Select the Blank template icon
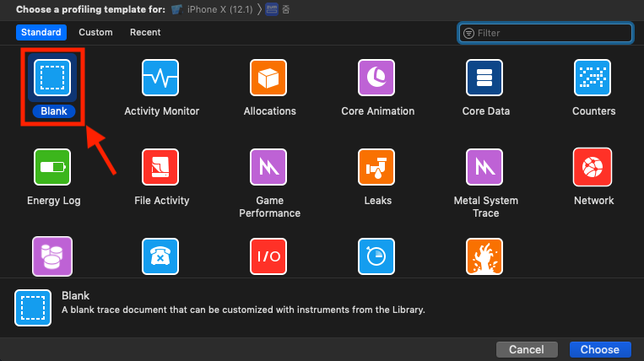 pos(52,78)
